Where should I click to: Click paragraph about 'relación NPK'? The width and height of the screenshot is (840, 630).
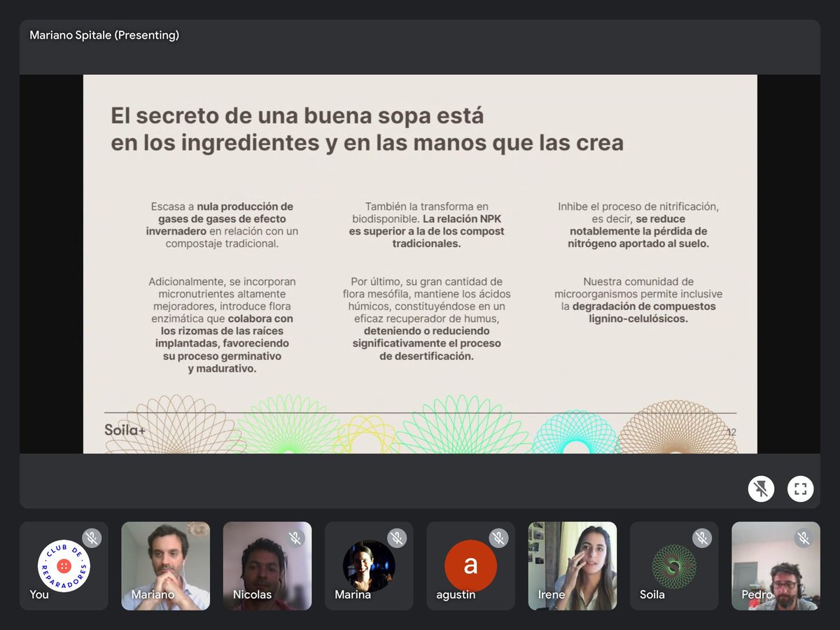[426, 225]
